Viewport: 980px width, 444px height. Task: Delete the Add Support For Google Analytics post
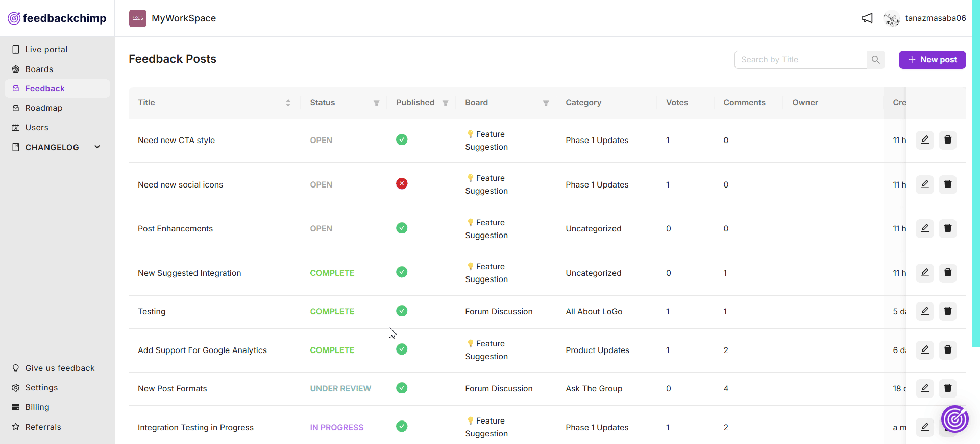(x=948, y=350)
